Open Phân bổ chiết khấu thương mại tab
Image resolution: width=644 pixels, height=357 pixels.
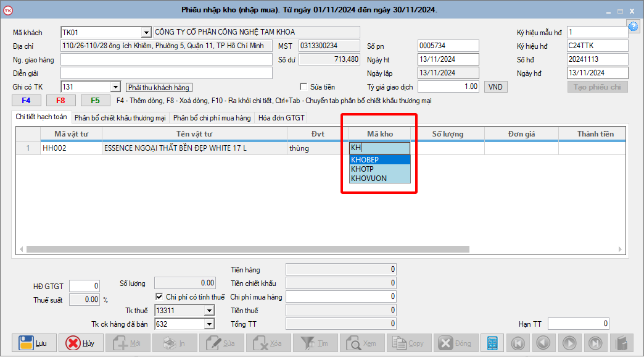click(x=120, y=118)
